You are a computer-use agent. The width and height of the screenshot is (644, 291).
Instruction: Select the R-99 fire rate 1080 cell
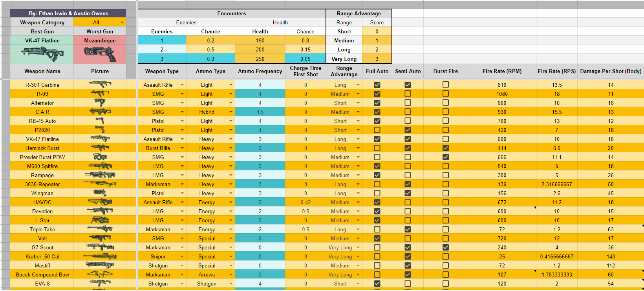502,94
